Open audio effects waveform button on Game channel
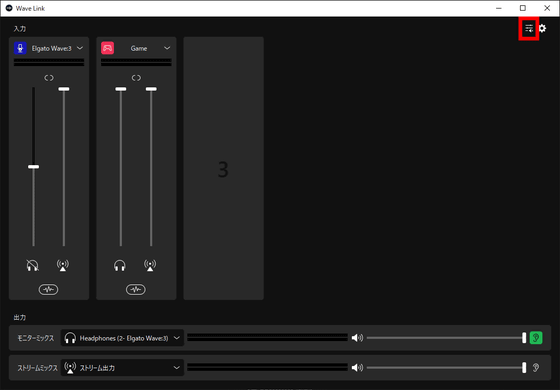The width and height of the screenshot is (560, 390). click(136, 289)
